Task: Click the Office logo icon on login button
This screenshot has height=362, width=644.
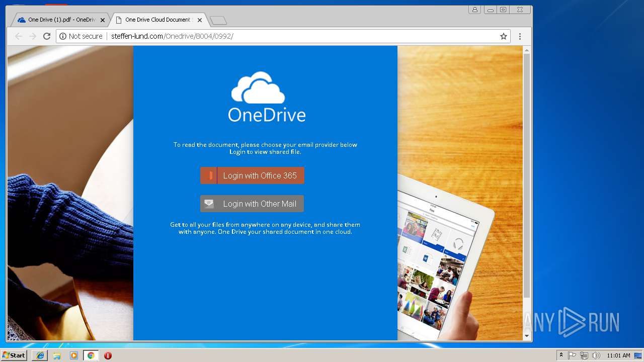Action: click(x=209, y=175)
